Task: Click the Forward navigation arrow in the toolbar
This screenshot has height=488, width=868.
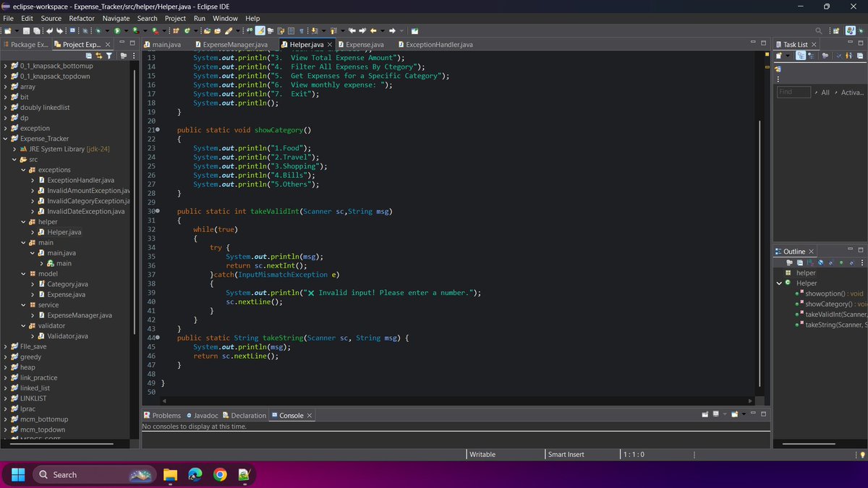Action: [x=391, y=30]
